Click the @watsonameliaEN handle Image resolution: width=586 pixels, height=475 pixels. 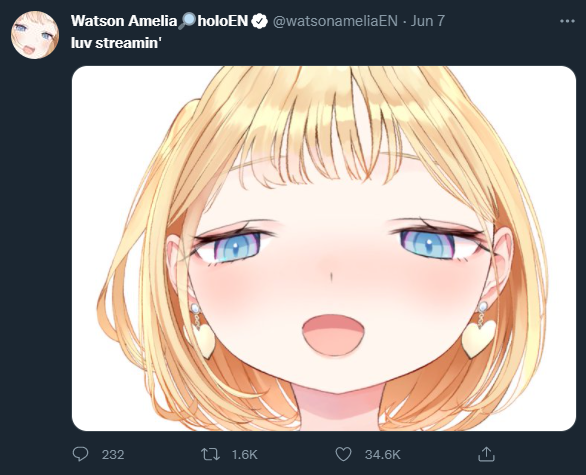click(x=335, y=21)
